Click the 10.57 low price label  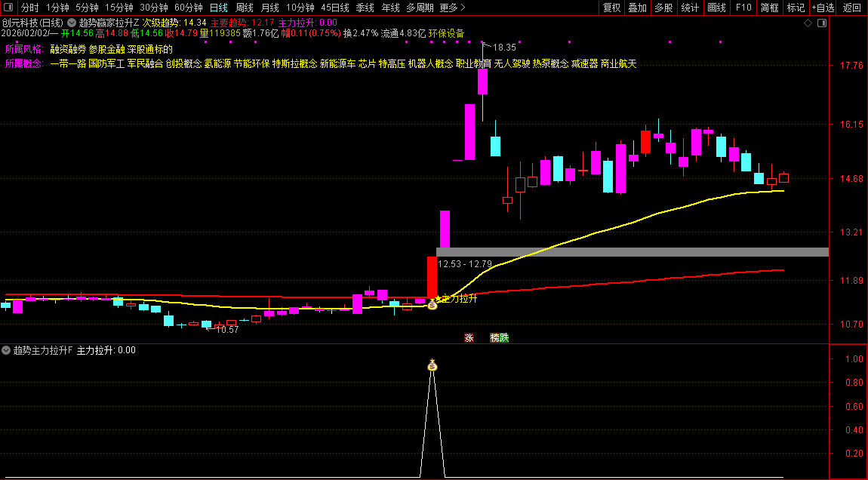(x=227, y=330)
